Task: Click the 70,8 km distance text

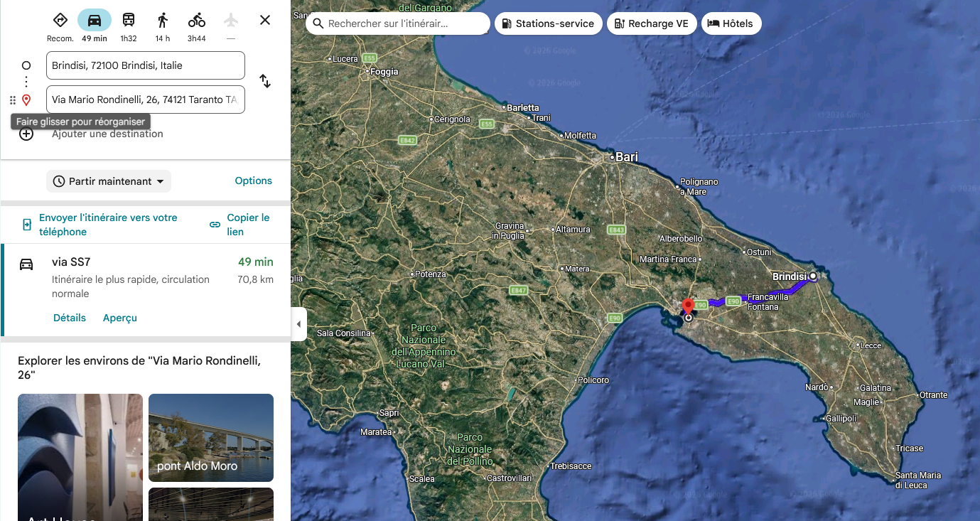Action: pyautogui.click(x=255, y=279)
